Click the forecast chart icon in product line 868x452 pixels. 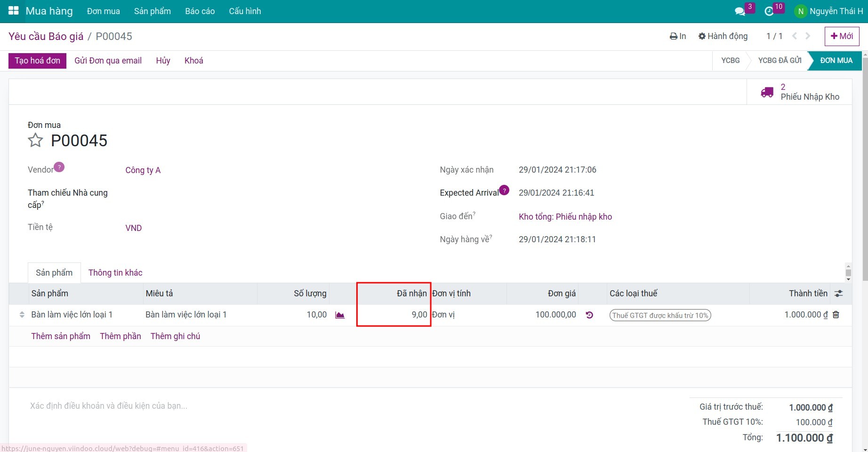pos(340,315)
